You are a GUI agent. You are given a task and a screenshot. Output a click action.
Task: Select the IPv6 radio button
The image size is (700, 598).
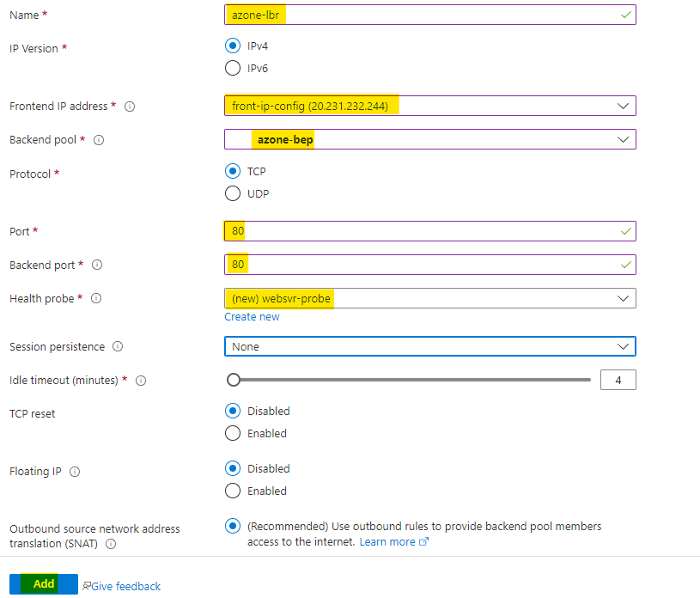[x=232, y=68]
